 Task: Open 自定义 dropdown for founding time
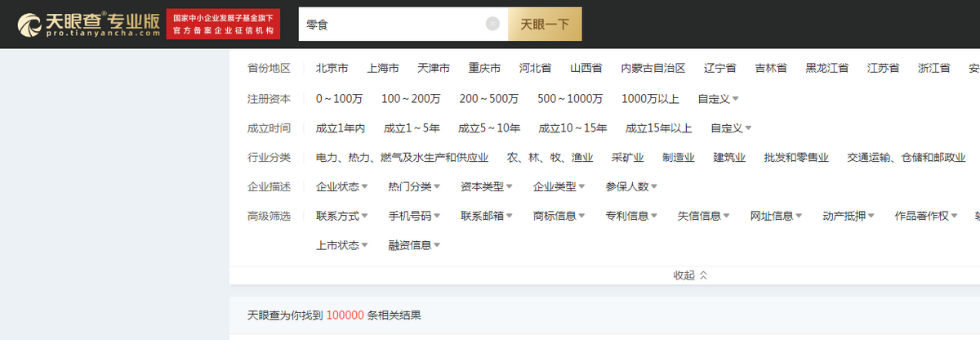coord(731,128)
